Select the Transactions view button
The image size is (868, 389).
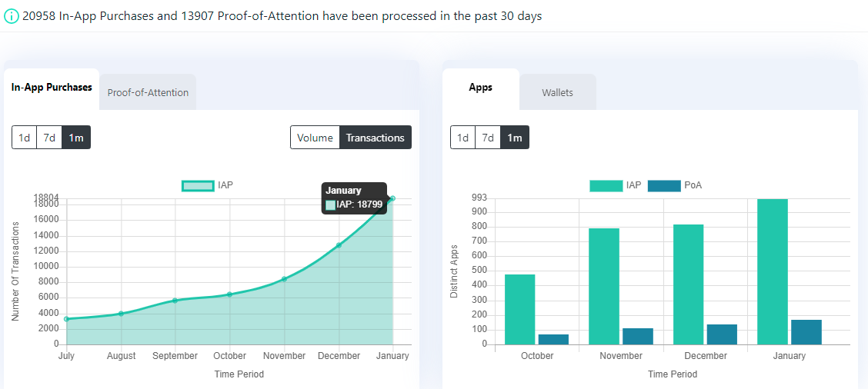click(x=376, y=138)
